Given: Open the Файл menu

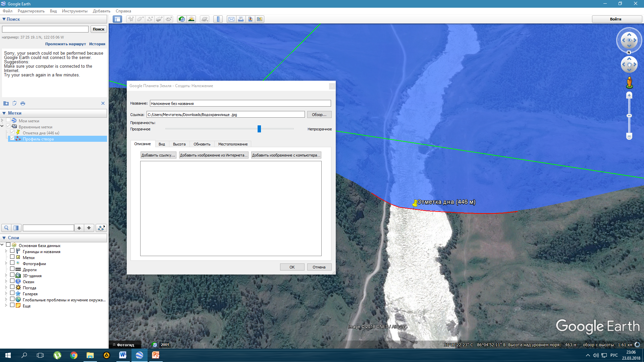Looking at the screenshot, I should pyautogui.click(x=7, y=11).
